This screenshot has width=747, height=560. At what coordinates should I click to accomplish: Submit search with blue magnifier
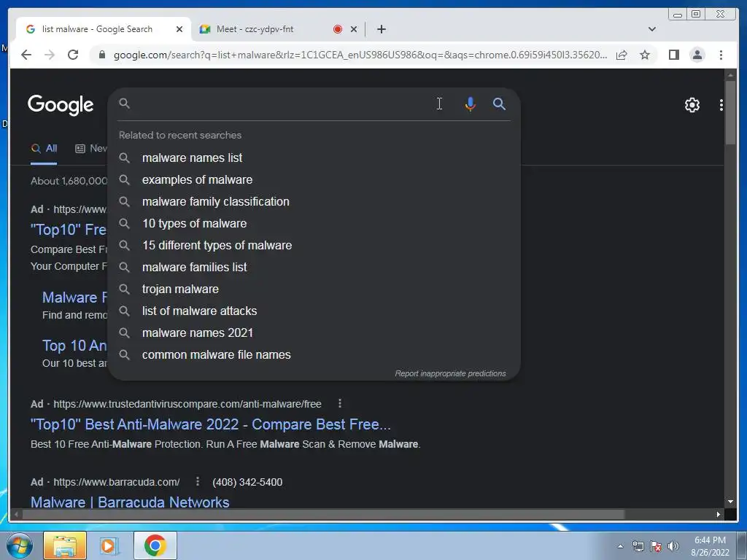click(499, 104)
